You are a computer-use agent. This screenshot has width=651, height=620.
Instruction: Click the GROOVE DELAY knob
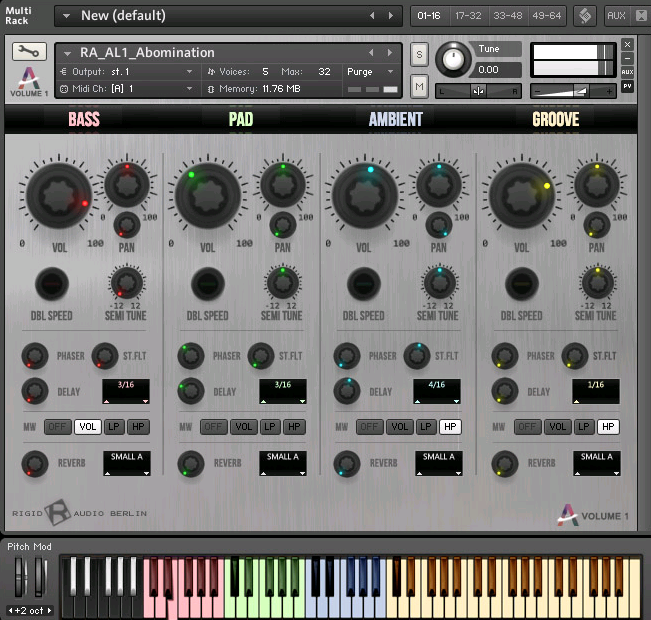point(505,391)
